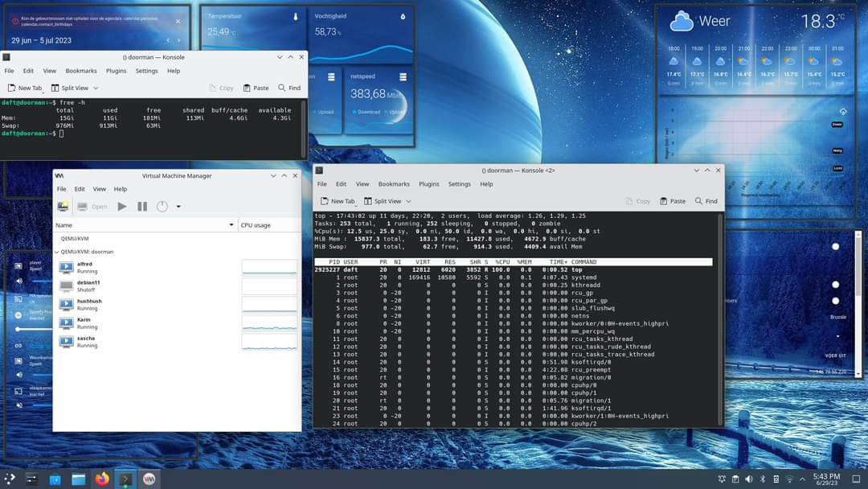Open File menu in Virtual Machine Manager
The image size is (868, 489).
[61, 189]
